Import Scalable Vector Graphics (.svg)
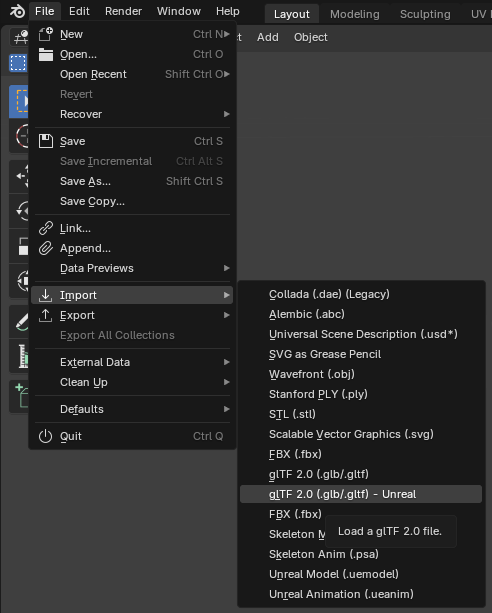This screenshot has height=613, width=492. click(x=361, y=434)
